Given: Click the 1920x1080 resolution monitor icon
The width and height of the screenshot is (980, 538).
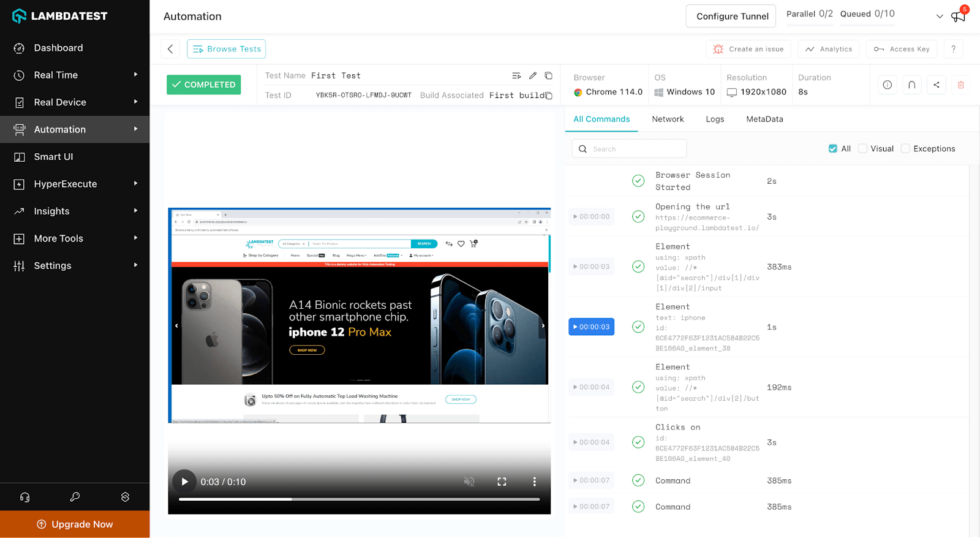Looking at the screenshot, I should [x=732, y=93].
